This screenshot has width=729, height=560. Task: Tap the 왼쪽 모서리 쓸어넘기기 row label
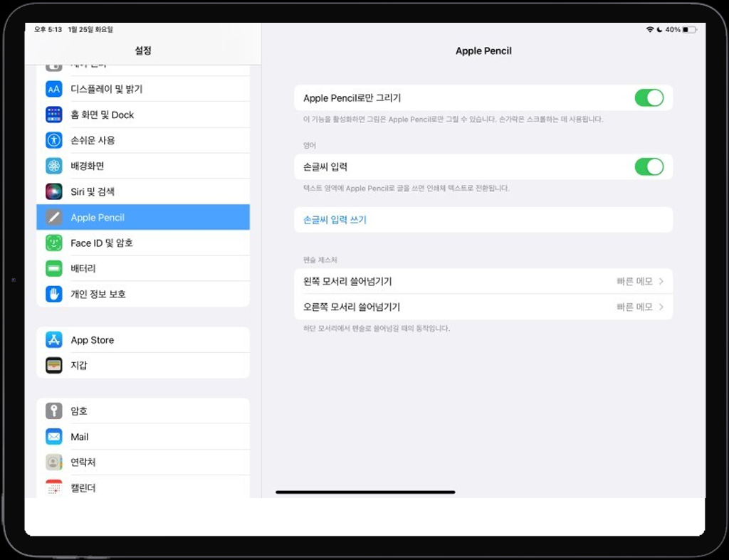click(x=347, y=281)
